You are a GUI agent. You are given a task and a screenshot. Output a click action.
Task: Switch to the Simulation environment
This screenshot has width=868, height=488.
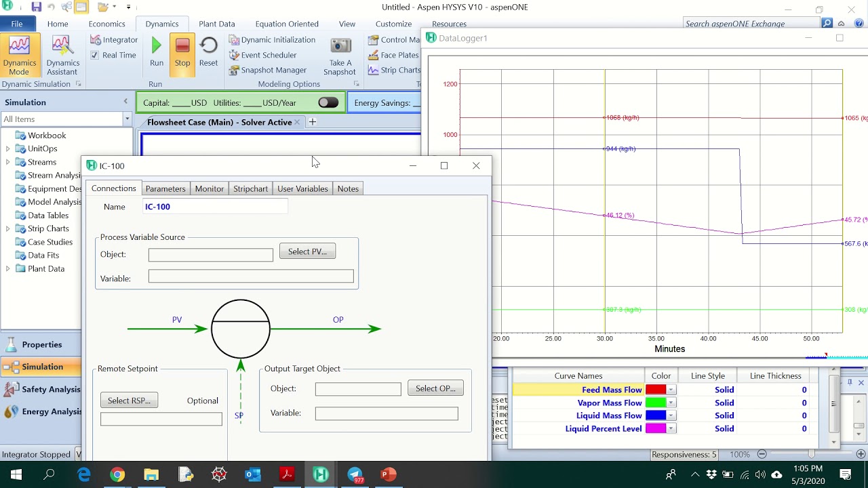(x=41, y=367)
